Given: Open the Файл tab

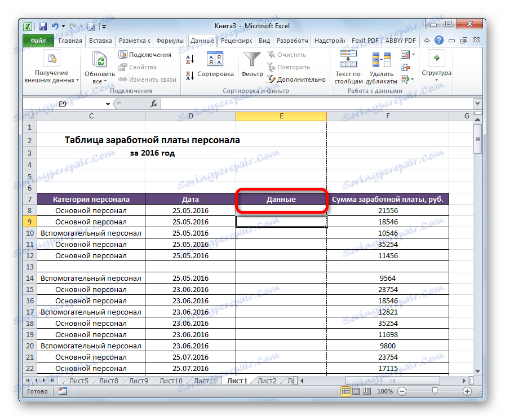Looking at the screenshot, I should point(38,41).
